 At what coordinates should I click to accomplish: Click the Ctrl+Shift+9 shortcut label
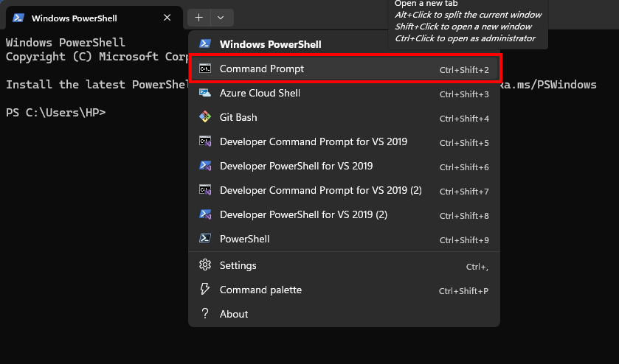[464, 239]
